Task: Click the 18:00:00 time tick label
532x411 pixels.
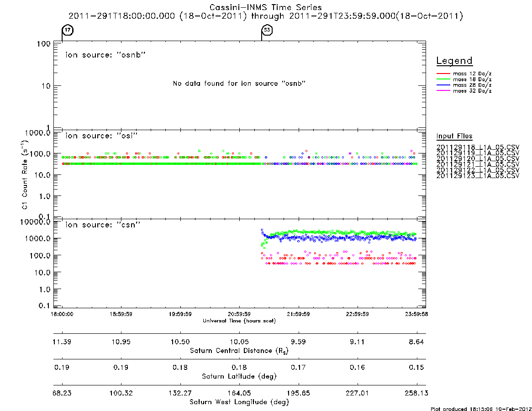Action: pyautogui.click(x=62, y=314)
